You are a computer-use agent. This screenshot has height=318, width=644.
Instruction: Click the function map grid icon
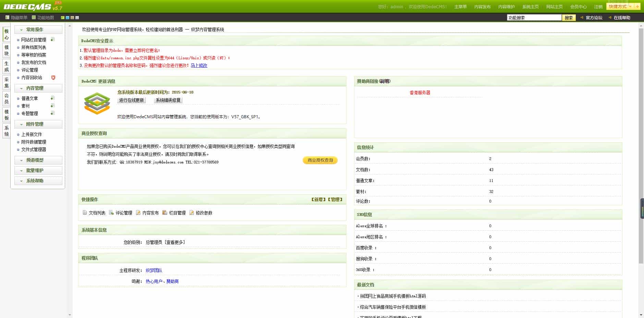coord(34,17)
